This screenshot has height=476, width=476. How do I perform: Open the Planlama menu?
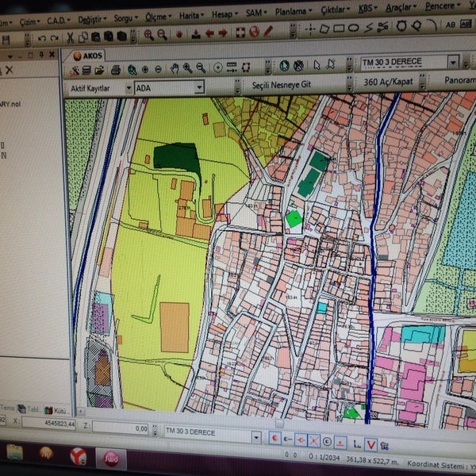[294, 12]
